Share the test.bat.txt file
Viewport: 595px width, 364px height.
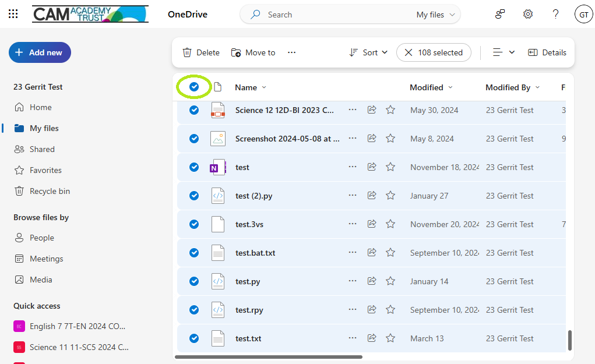[x=372, y=253]
